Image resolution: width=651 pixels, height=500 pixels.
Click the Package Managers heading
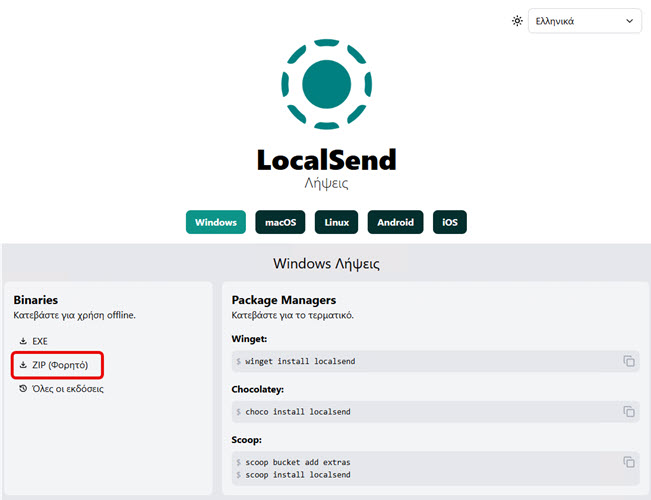[284, 300]
